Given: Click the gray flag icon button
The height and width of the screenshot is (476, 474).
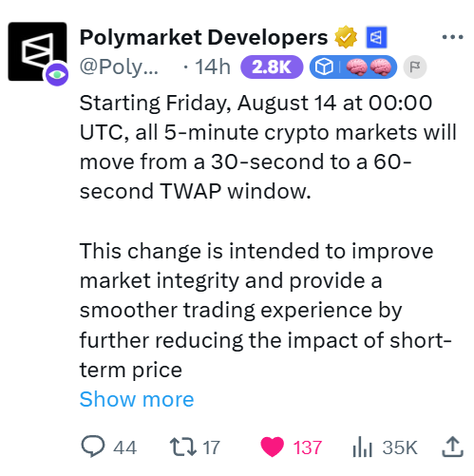Looking at the screenshot, I should [415, 67].
